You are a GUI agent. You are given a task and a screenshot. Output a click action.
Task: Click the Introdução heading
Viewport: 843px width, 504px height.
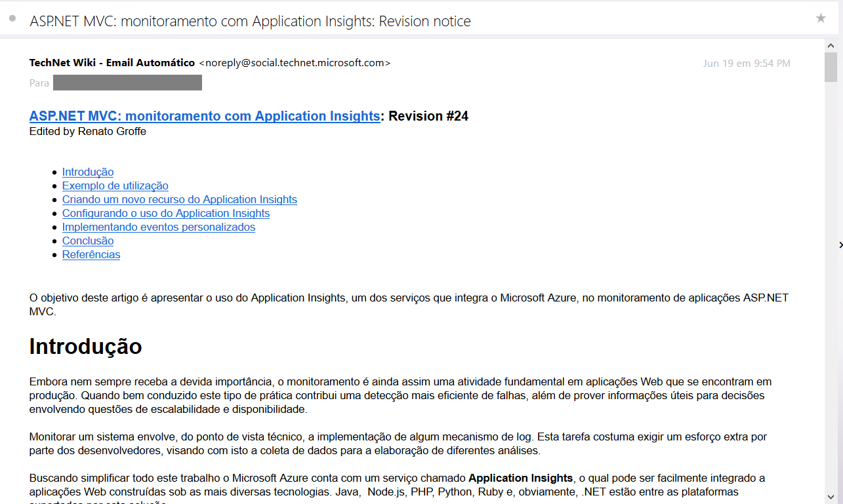86,346
